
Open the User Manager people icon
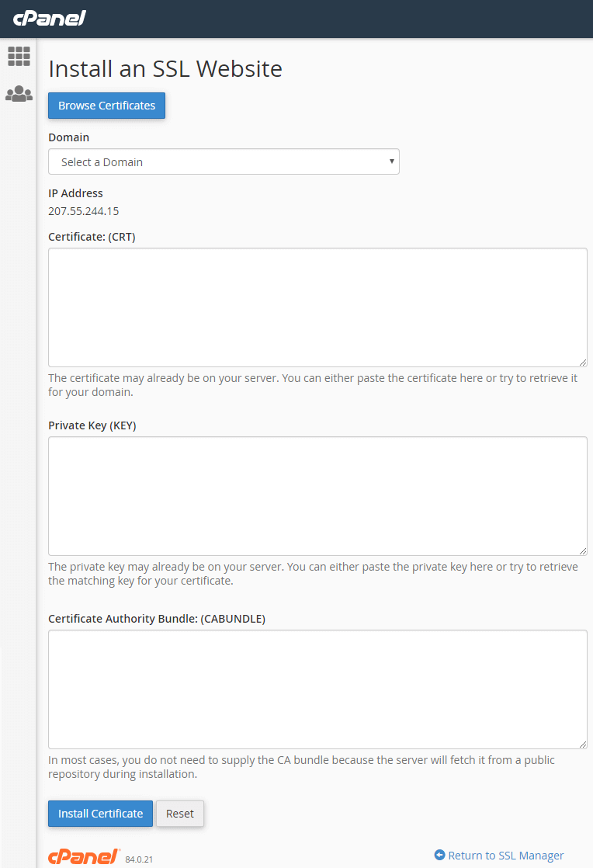click(19, 93)
